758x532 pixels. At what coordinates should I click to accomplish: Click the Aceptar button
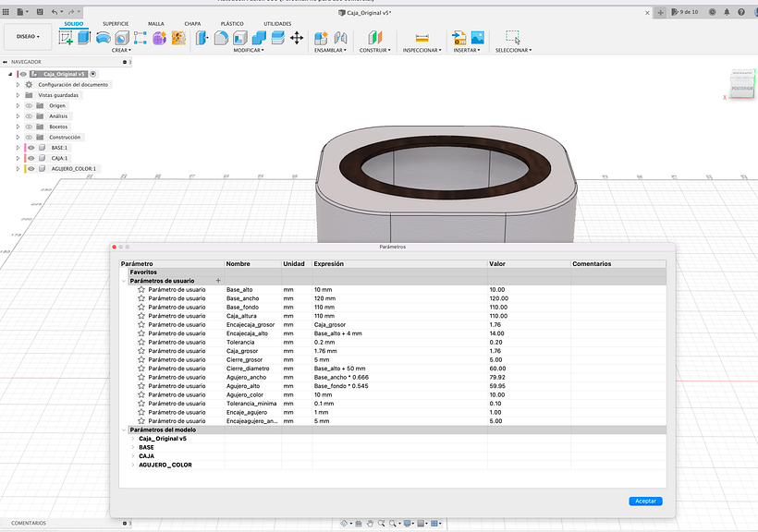(645, 501)
